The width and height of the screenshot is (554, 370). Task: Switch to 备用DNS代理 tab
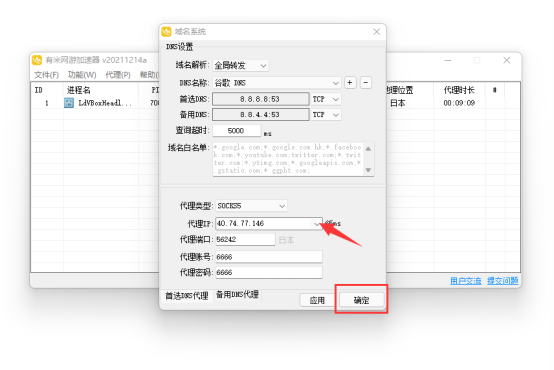pos(237,294)
